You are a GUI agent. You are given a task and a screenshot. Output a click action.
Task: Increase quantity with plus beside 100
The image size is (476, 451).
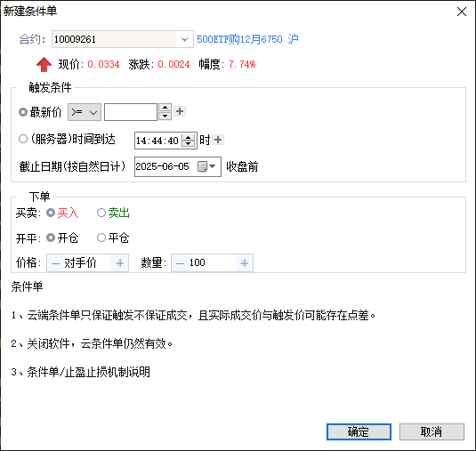(x=245, y=263)
